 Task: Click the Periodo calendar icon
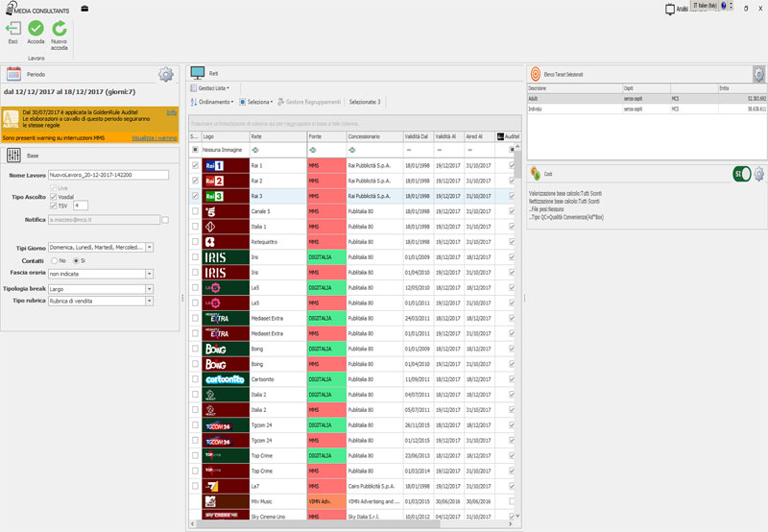pos(13,74)
